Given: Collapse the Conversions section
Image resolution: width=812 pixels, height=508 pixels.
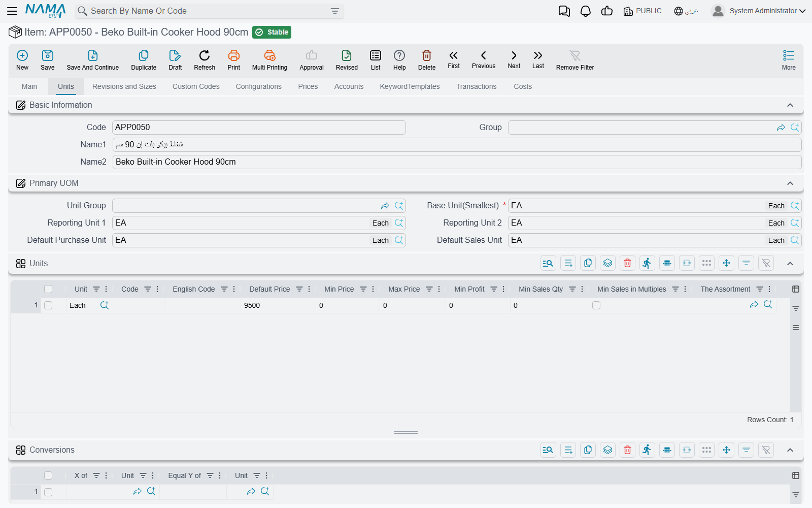Looking at the screenshot, I should point(790,450).
